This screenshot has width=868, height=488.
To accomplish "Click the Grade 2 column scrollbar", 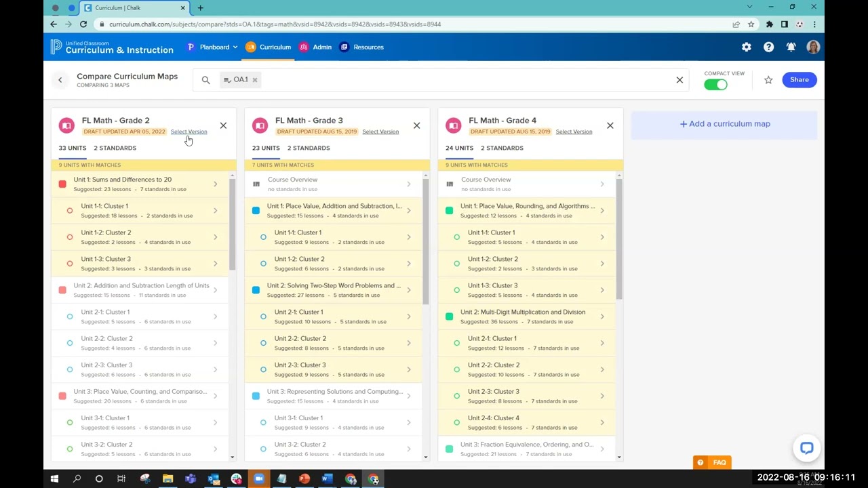I will tap(232, 224).
